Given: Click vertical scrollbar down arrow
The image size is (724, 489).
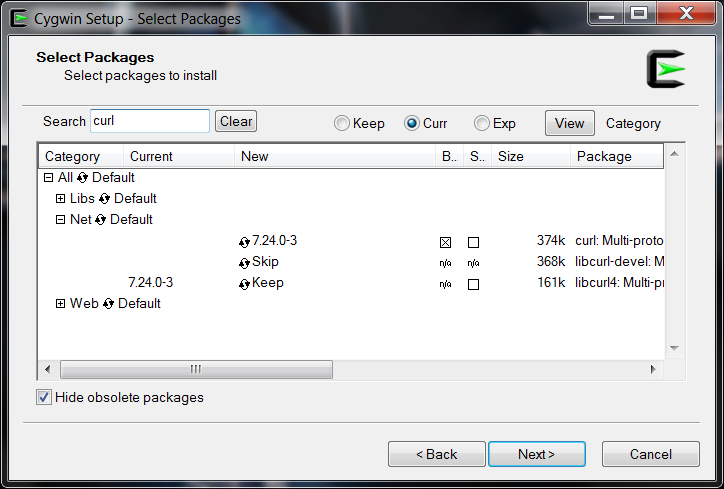Looking at the screenshot, I should pyautogui.click(x=674, y=348).
